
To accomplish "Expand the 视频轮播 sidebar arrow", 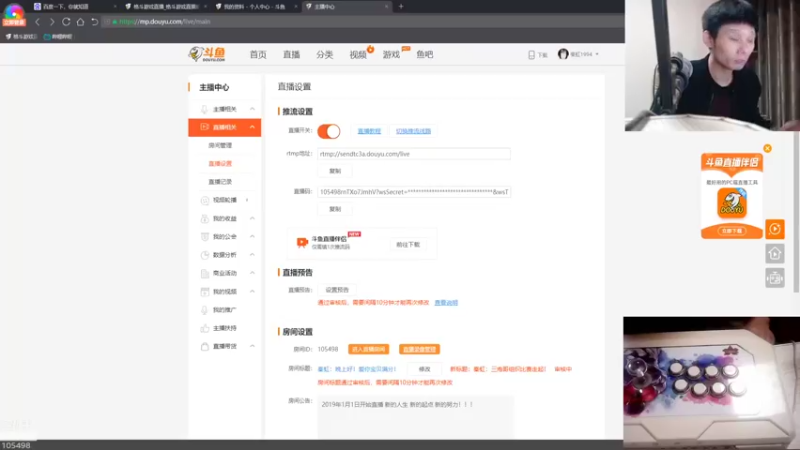I will pyautogui.click(x=247, y=200).
